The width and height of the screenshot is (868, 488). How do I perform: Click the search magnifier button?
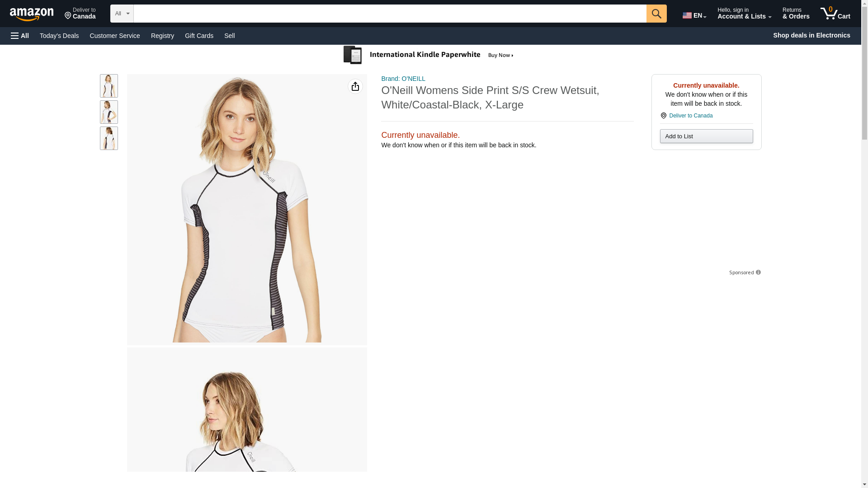coord(656,14)
